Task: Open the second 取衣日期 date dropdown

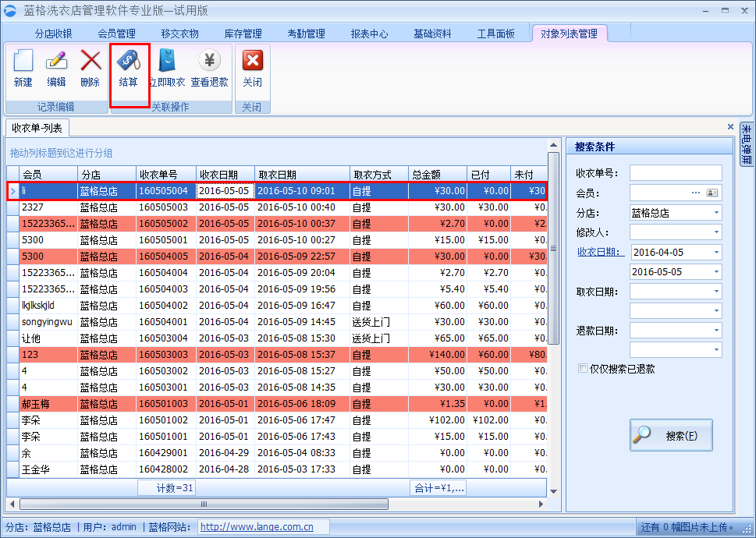Action: [x=716, y=310]
